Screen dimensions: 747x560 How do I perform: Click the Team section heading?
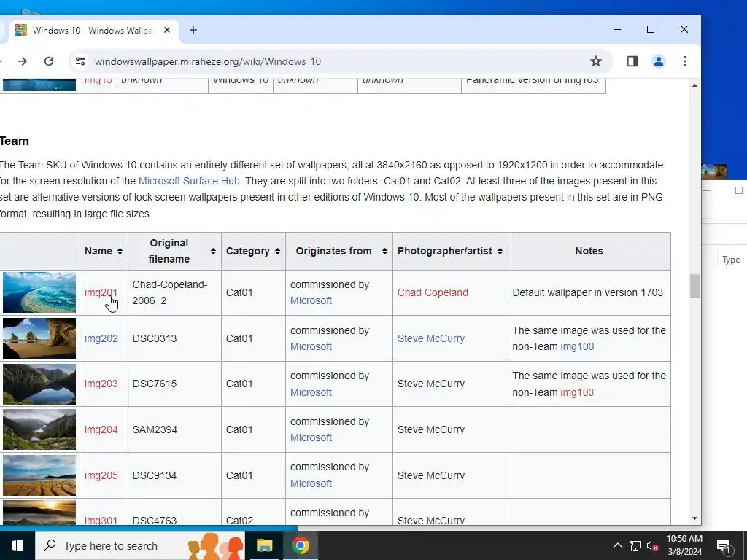15,141
